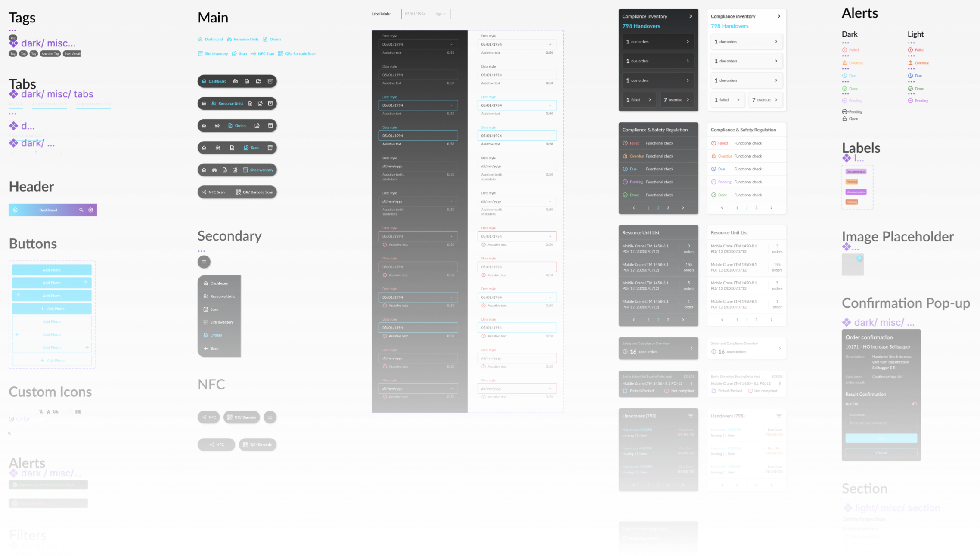The width and height of the screenshot is (980, 556).
Task: Click the barcode custom icon
Action: tap(78, 411)
